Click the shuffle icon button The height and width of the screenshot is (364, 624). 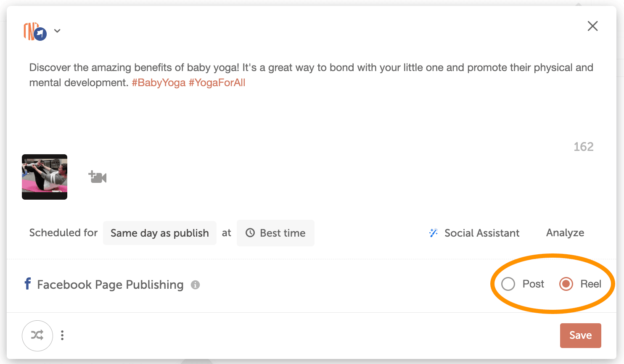(x=37, y=335)
